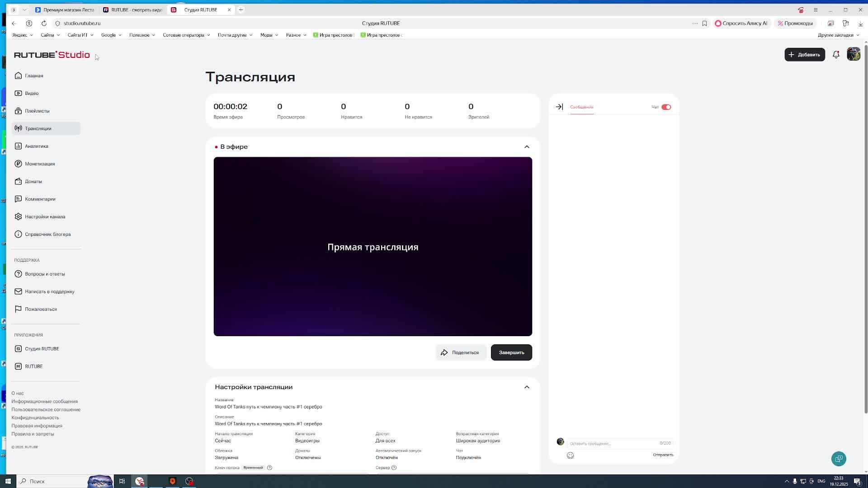This screenshot has height=488, width=868.
Task: Click help icon next to Сервер
Action: coord(394,468)
